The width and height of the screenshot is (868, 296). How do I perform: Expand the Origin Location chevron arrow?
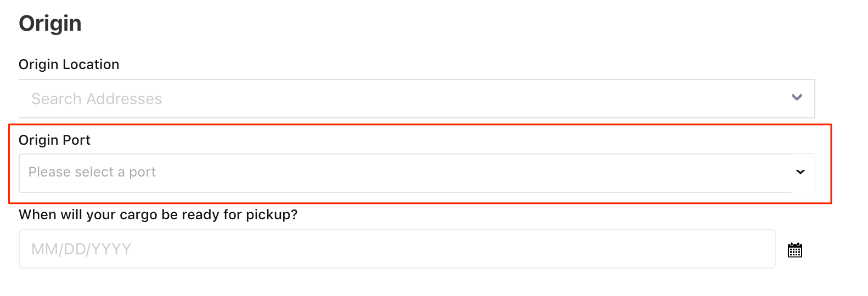coord(797,98)
